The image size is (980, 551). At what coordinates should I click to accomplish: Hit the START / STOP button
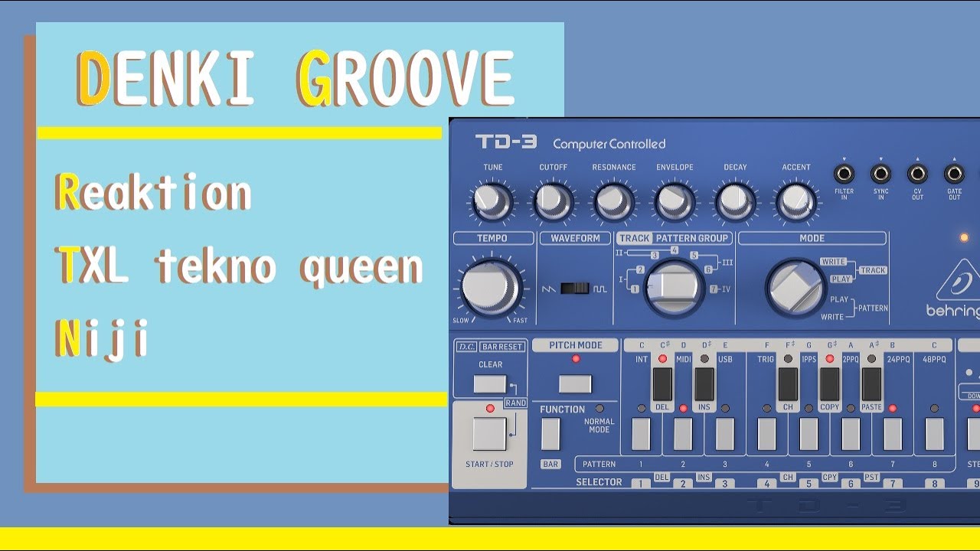(489, 433)
